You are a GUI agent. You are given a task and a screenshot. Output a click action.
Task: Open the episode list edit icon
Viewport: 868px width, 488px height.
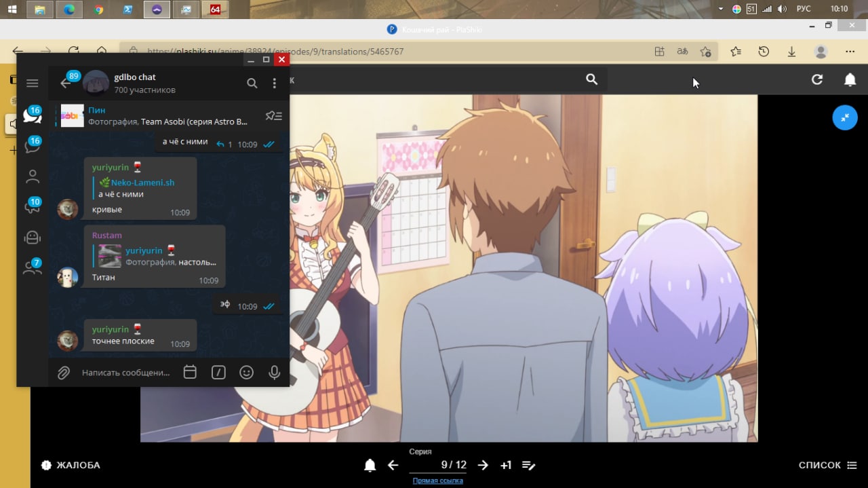[x=529, y=465]
